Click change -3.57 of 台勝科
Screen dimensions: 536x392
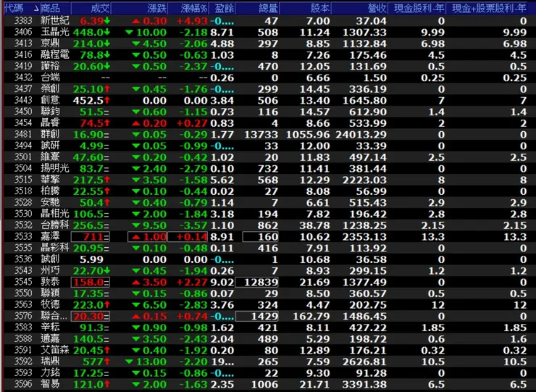(193, 225)
